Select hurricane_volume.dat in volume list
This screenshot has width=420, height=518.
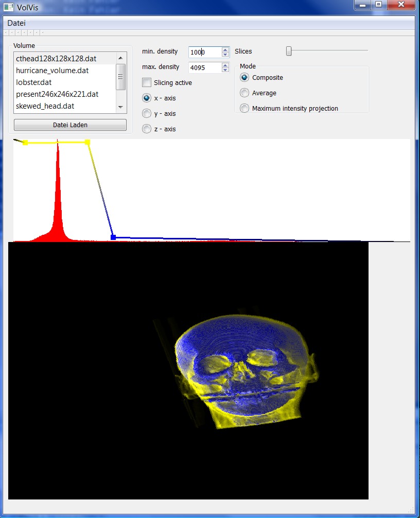click(65, 71)
